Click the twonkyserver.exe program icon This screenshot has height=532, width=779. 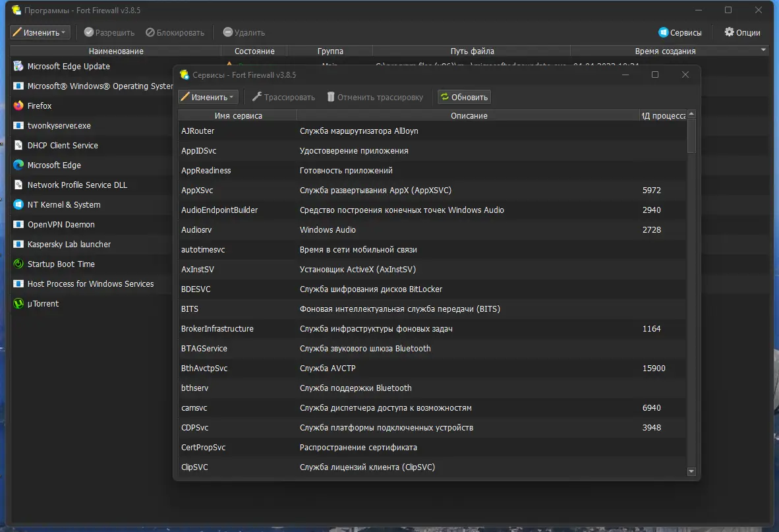click(x=18, y=126)
